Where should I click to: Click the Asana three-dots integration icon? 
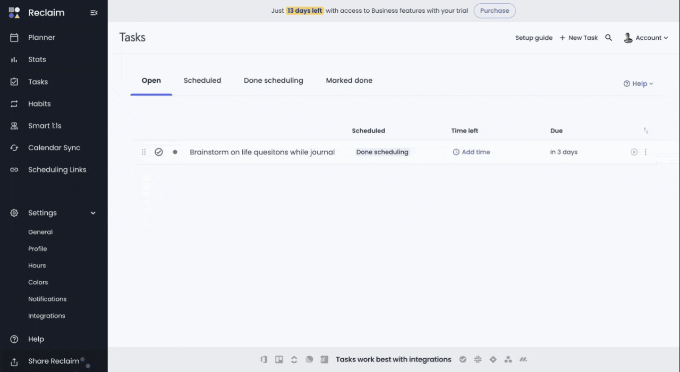[x=508, y=359]
